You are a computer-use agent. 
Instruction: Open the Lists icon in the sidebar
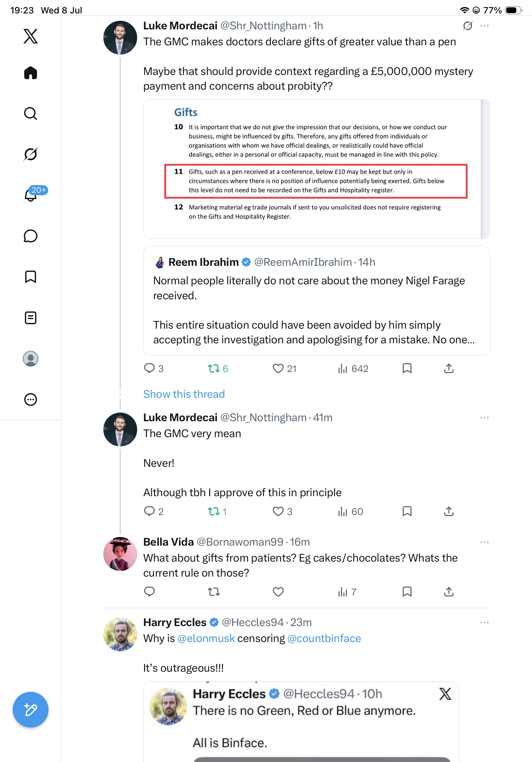(x=31, y=318)
